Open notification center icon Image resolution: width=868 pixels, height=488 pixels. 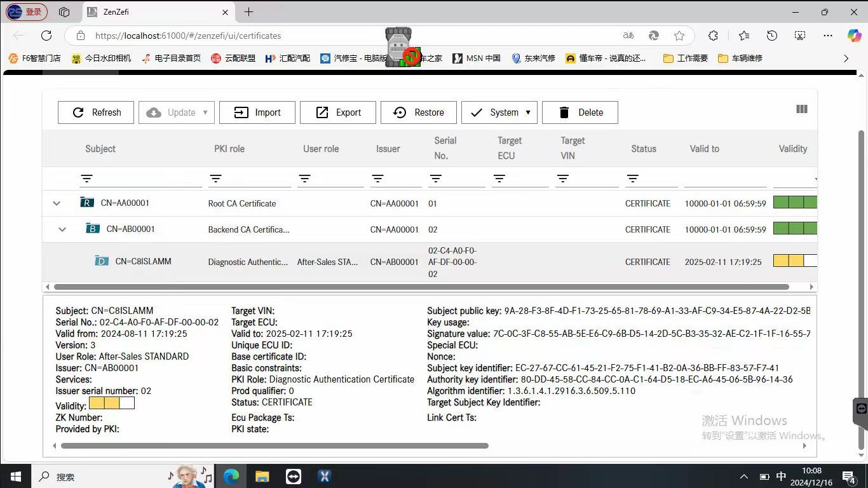coord(850,476)
